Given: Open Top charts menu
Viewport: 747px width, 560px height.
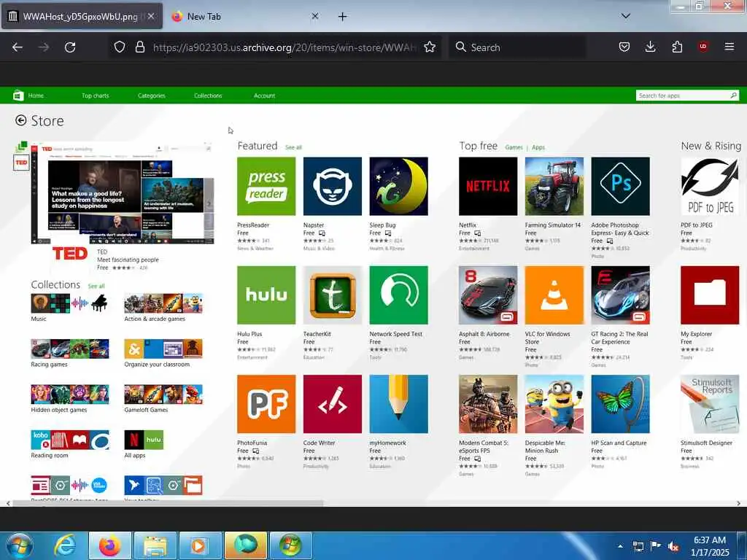Looking at the screenshot, I should coord(96,96).
